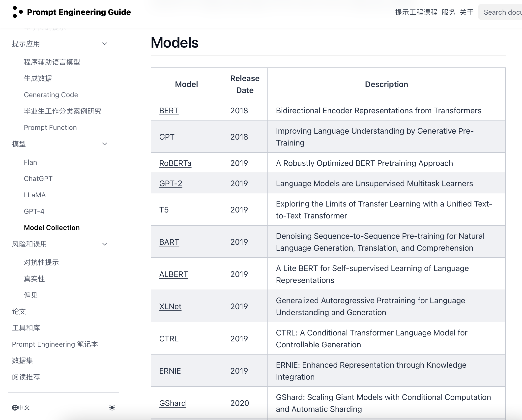Open the 提示工程课程 nav menu item
The height and width of the screenshot is (420, 522).
(x=416, y=12)
